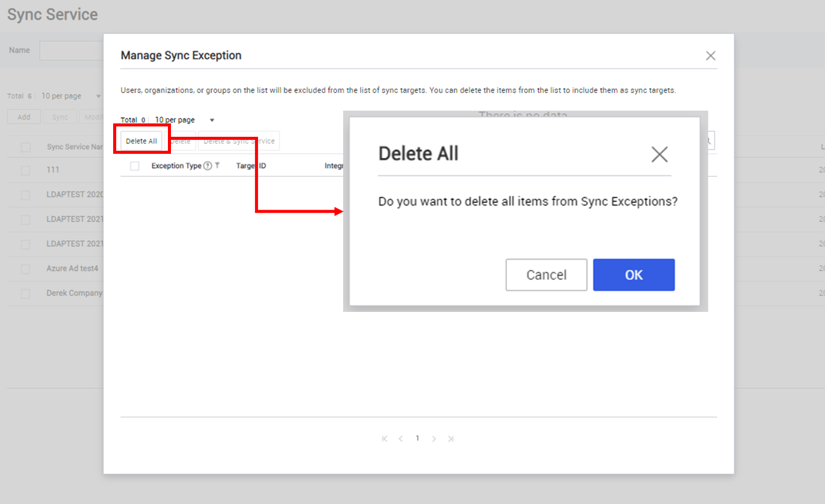The image size is (825, 504).
Task: Click the Delete All button
Action: 141,141
